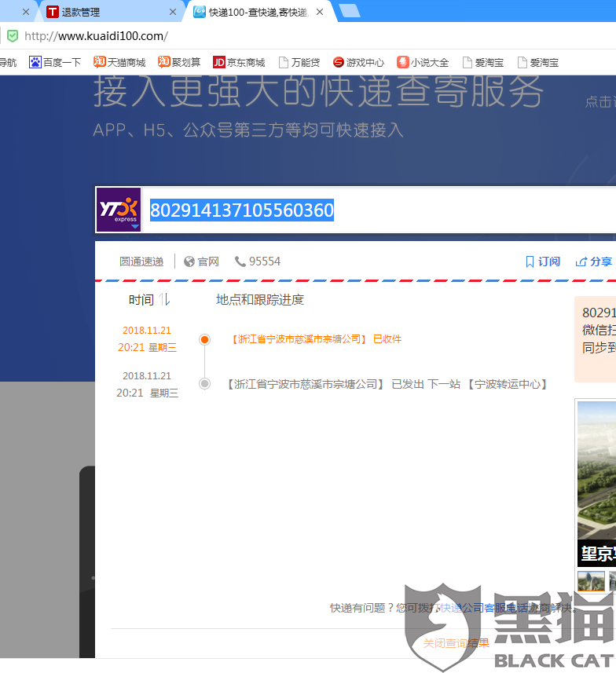Image resolution: width=616 pixels, height=673 pixels.
Task: Click the 接入更强大的快递查寄服务 banner headline
Action: 318,91
